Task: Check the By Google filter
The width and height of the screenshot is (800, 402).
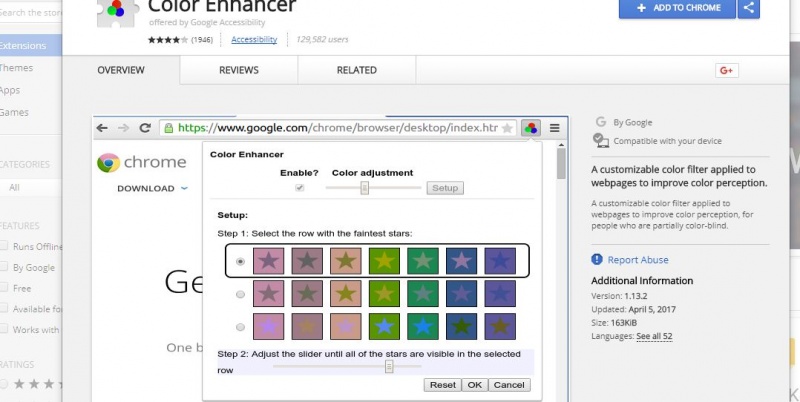Action: click(4, 267)
